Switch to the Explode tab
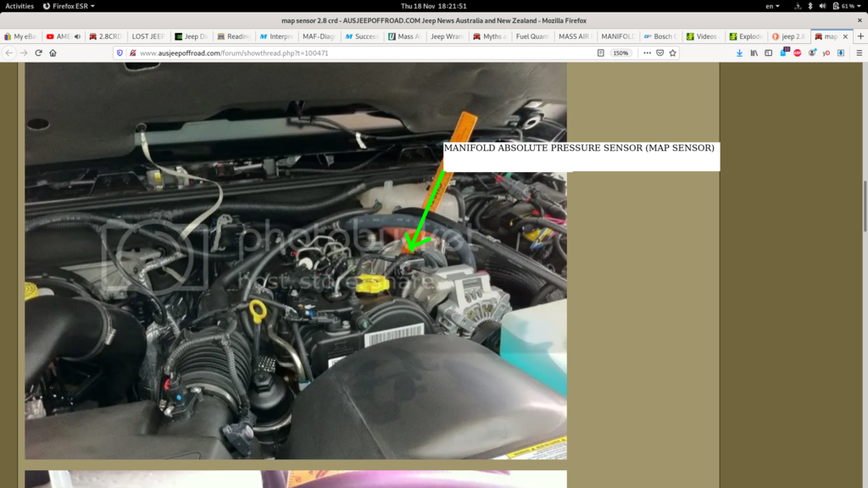 pos(745,36)
